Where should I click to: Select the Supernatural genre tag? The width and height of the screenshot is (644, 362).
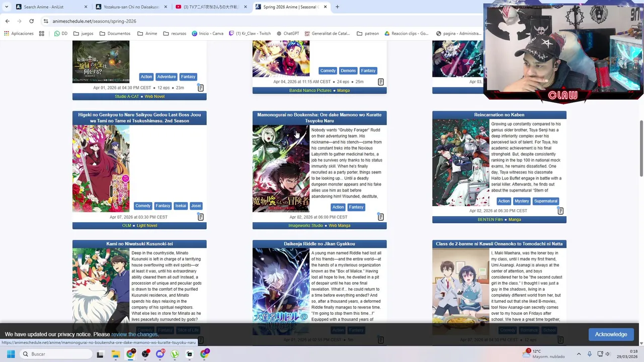pos(545,201)
